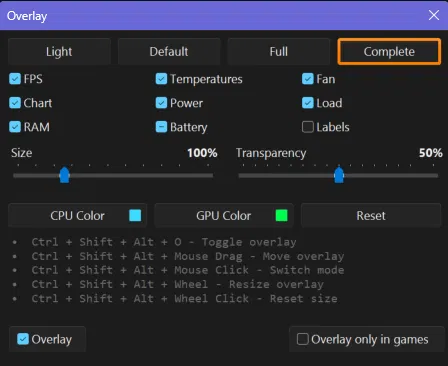This screenshot has height=366, width=448.
Task: Enable the Labels checkbox
Action: coord(308,127)
